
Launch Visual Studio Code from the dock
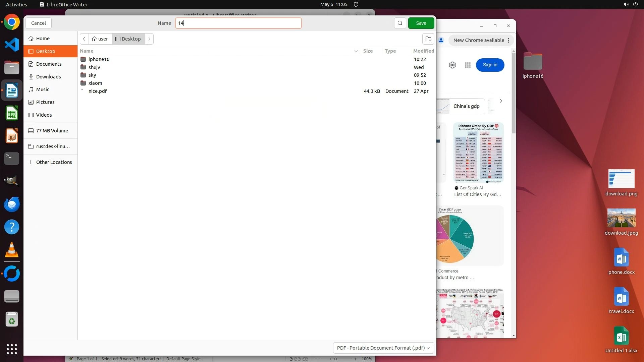coord(12,45)
